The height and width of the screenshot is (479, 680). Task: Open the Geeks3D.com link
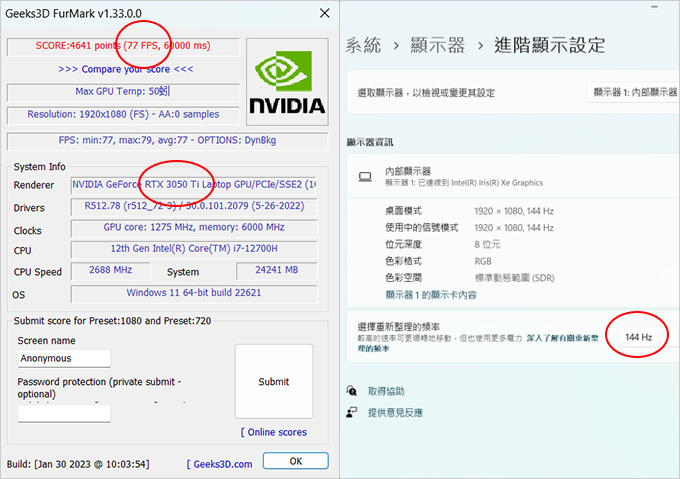click(x=219, y=464)
